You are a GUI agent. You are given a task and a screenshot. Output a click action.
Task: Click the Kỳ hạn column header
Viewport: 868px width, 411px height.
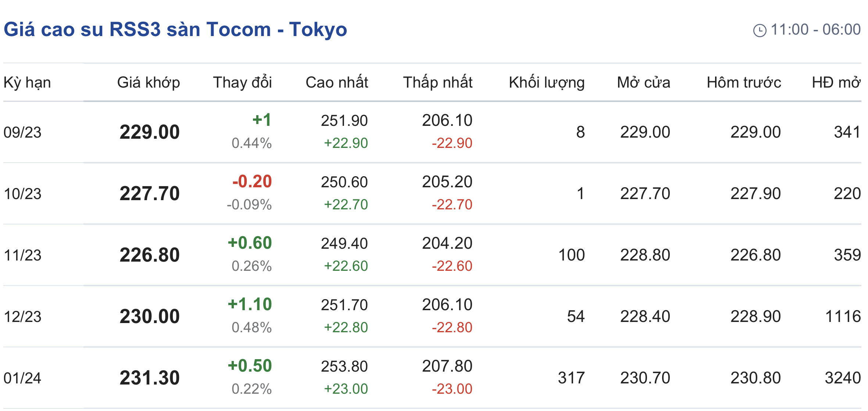[27, 82]
